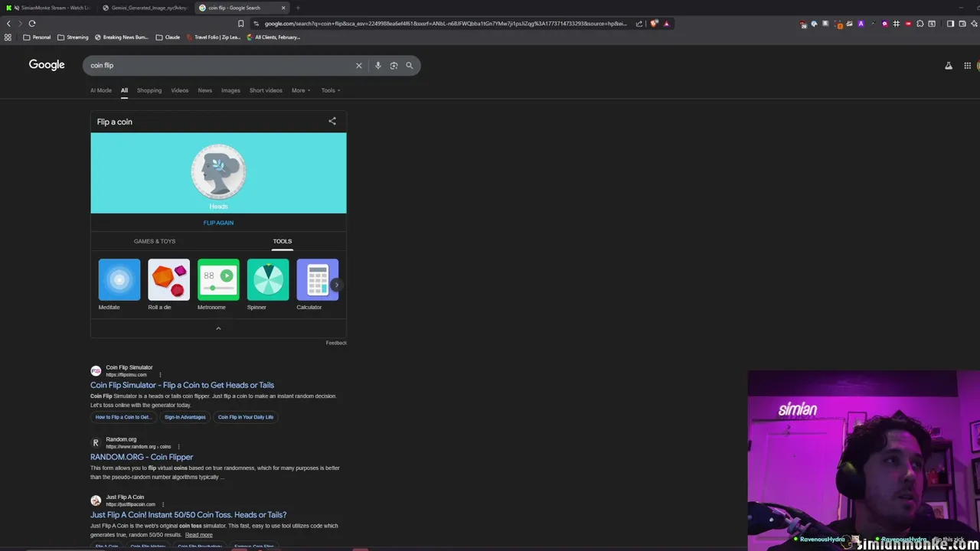
Task: Open Coin Flip Simulator result link
Action: tap(182, 385)
